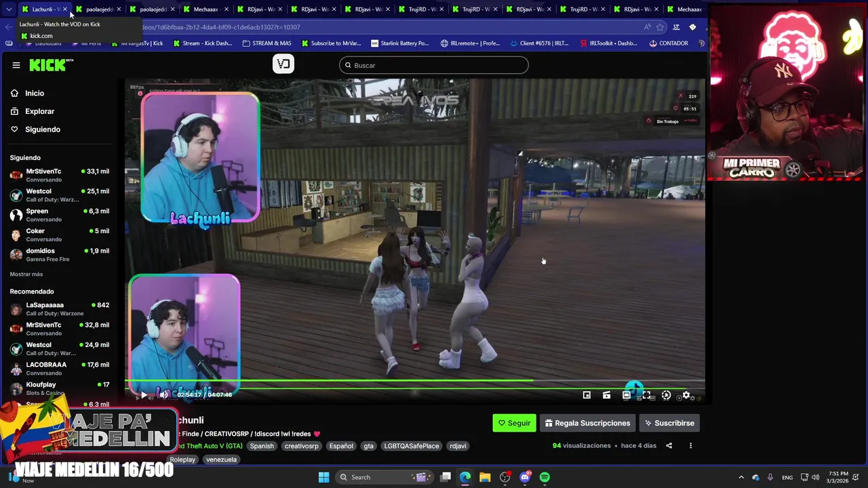Open Kloufplay recommended channel
Screen dimensions: 868x488
60,388
